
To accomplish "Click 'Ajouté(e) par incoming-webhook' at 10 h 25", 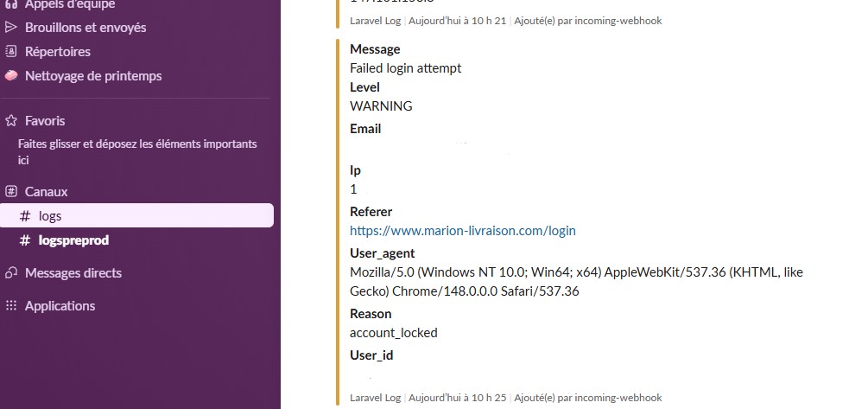I will pos(588,398).
